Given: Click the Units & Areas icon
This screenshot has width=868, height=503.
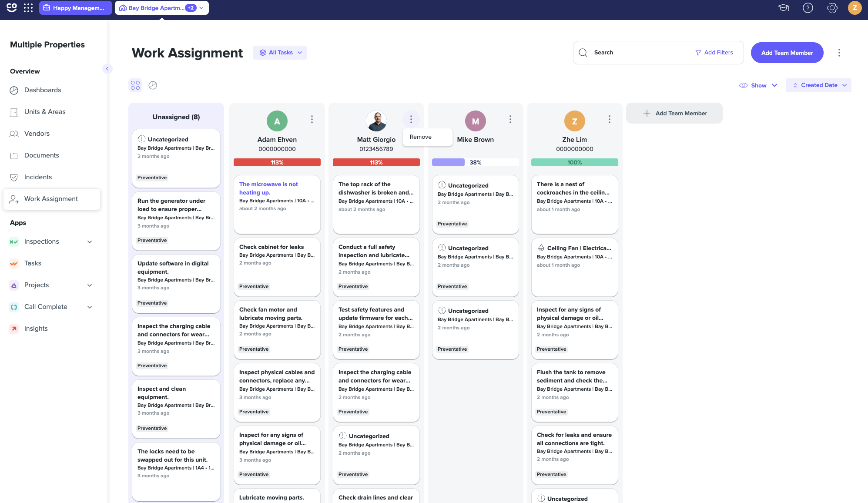Looking at the screenshot, I should click(x=14, y=112).
